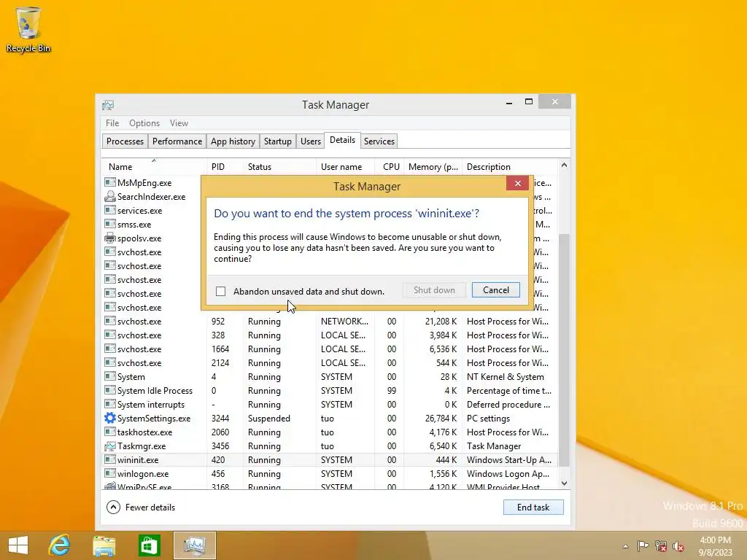Click 'NETWORK...' user name cell
Viewport: 747px width, 560px height.
(x=344, y=321)
